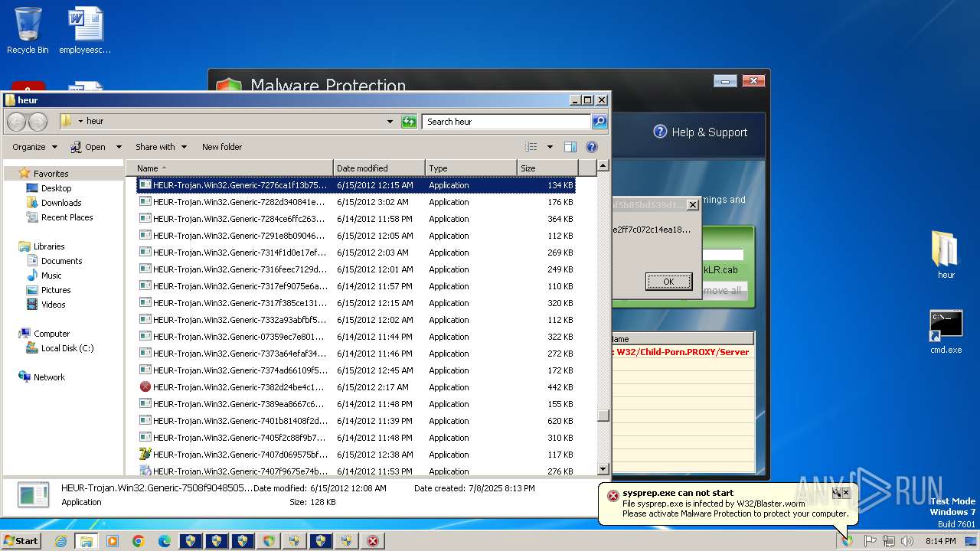The width and height of the screenshot is (980, 551).
Task: Select the cmd.exe shortcut on the desktop
Action: [946, 331]
